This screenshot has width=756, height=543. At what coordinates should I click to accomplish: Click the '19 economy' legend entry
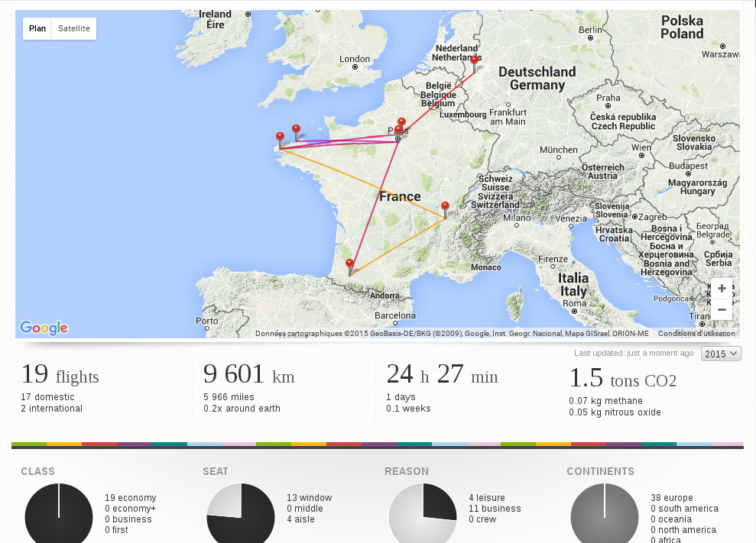click(x=131, y=498)
